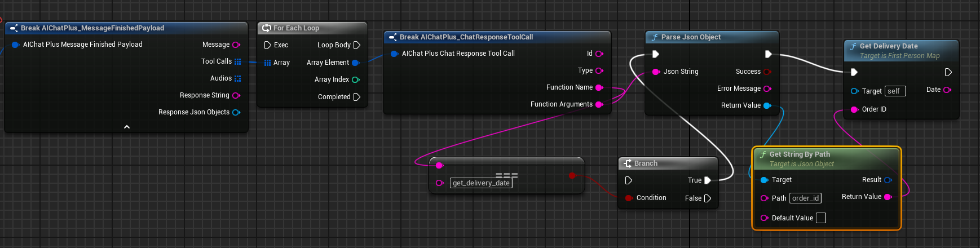Select the For Each Loop node title

(296, 28)
